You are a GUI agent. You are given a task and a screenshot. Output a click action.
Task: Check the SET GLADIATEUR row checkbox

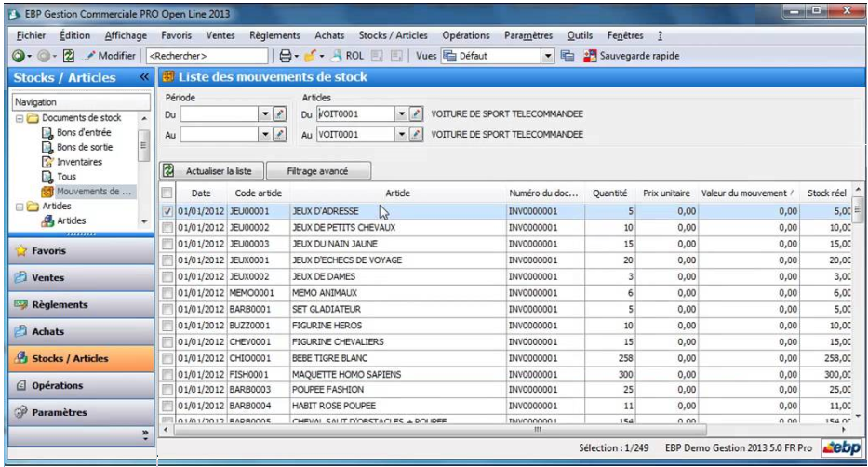pyautogui.click(x=167, y=309)
